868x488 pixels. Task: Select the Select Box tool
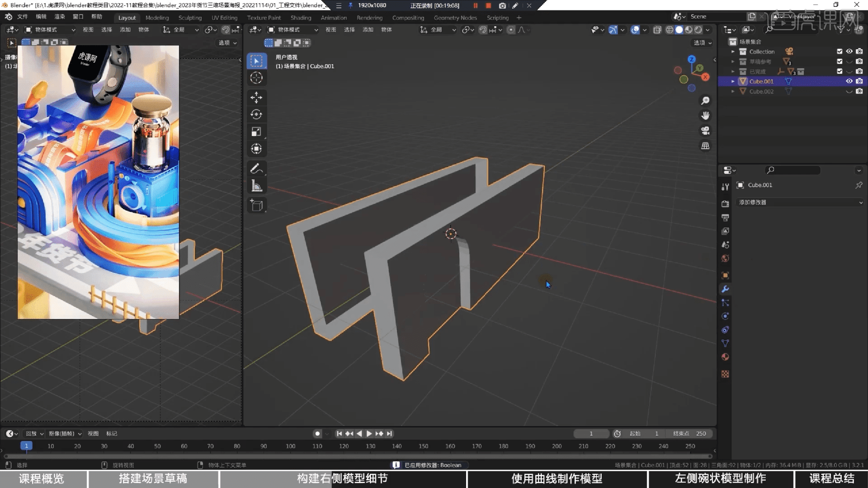click(256, 61)
